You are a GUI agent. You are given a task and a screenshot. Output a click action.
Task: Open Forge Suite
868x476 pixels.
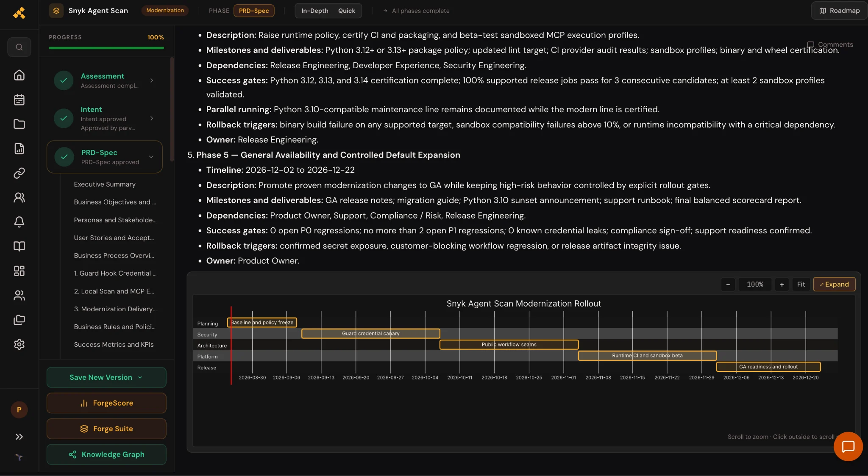[x=106, y=429]
